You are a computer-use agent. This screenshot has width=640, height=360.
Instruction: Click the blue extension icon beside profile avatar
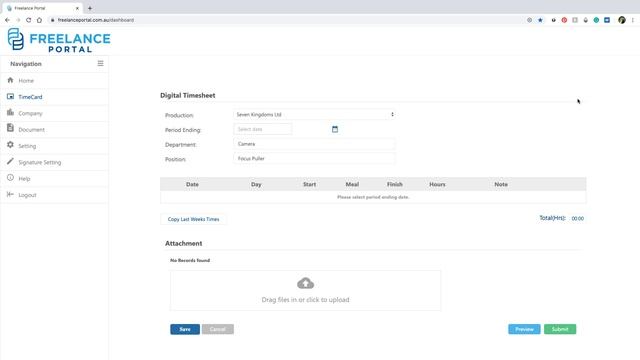tap(607, 20)
